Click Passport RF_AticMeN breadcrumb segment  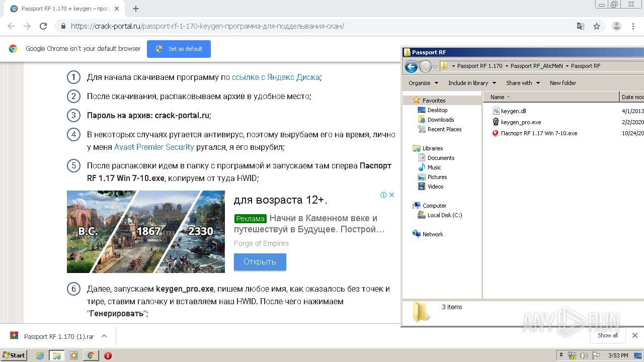[537, 66]
